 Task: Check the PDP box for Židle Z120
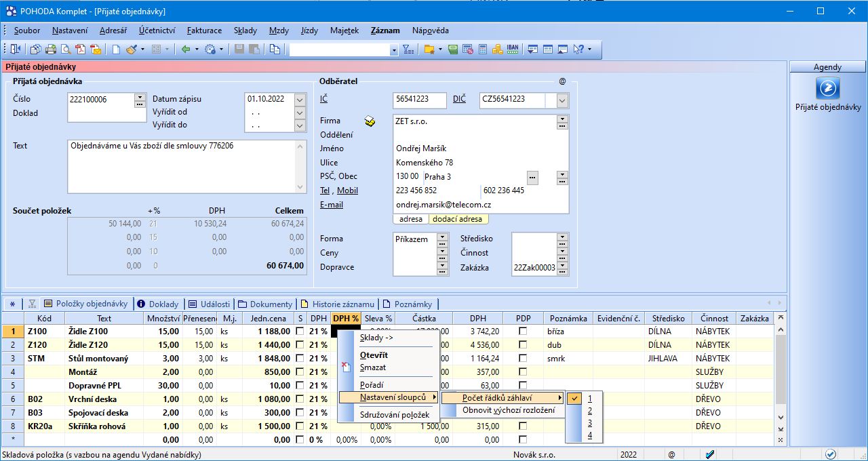(523, 345)
